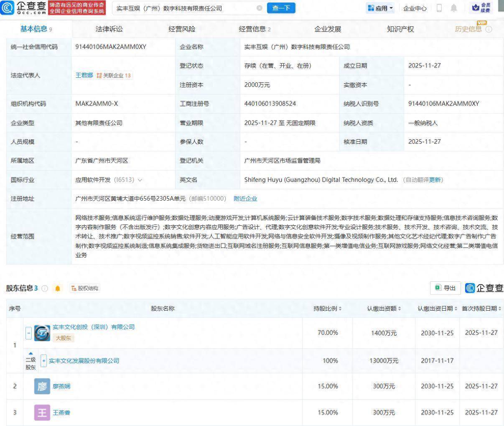
Task: Click the notification bell icon in top bar
Action: coord(454,8)
